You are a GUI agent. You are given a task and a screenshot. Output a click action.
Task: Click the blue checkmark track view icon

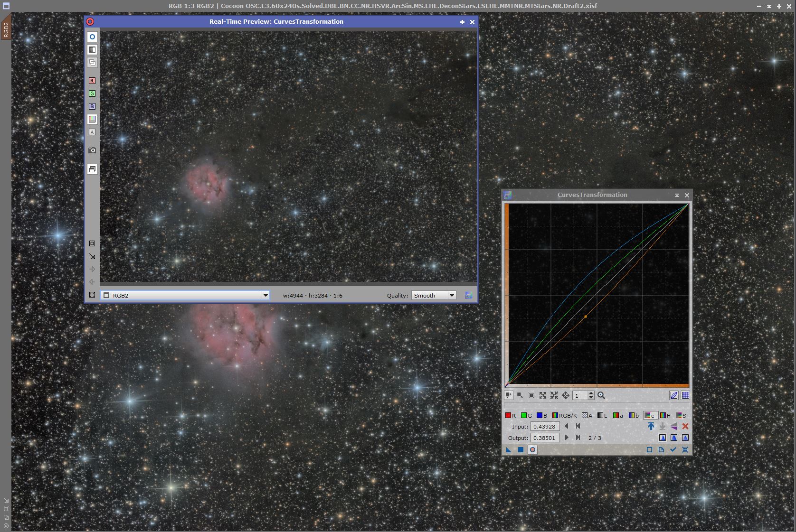click(x=673, y=449)
